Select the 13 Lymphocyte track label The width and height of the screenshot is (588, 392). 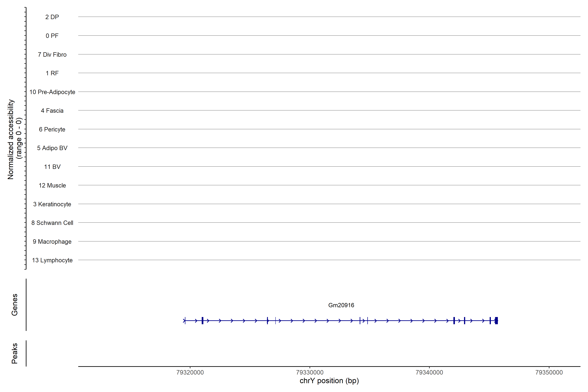(x=52, y=260)
